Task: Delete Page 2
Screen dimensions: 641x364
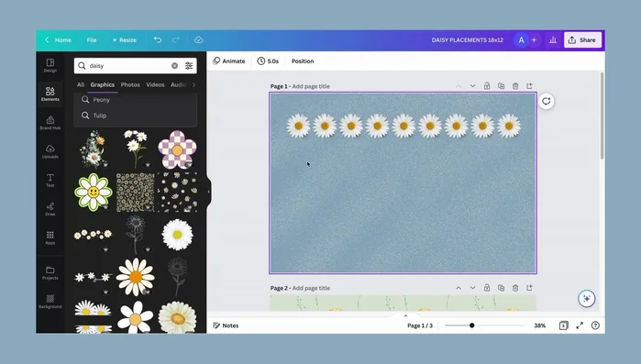Action: [x=515, y=288]
